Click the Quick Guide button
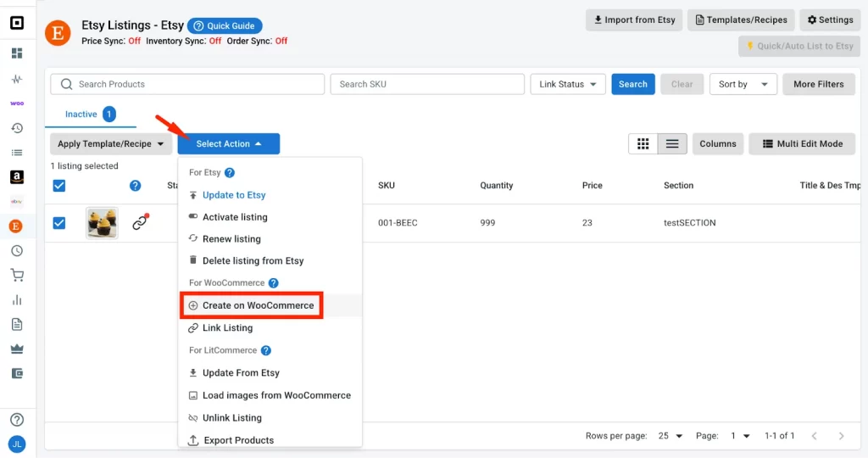Image resolution: width=868 pixels, height=458 pixels. coord(225,26)
